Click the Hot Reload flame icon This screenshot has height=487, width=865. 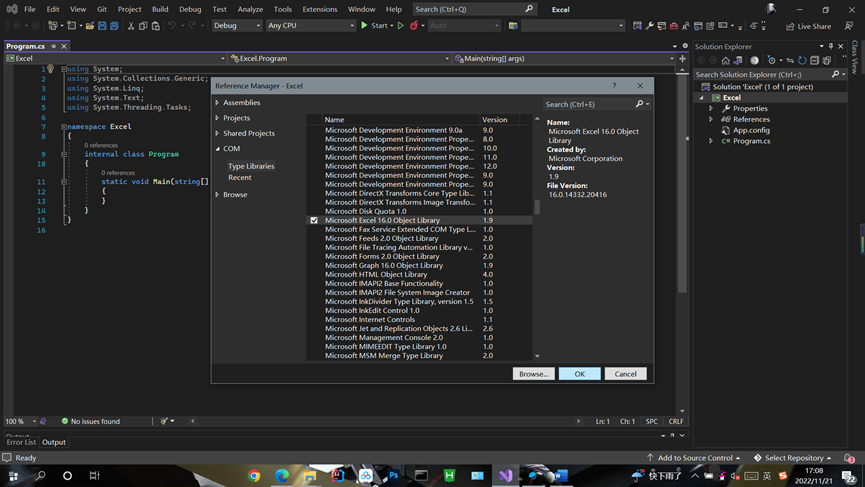(x=413, y=26)
